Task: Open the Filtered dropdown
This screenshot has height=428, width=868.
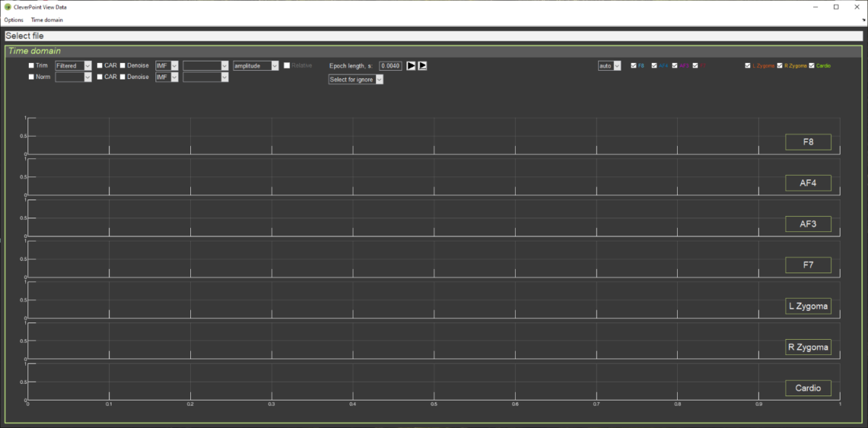Action: click(73, 66)
